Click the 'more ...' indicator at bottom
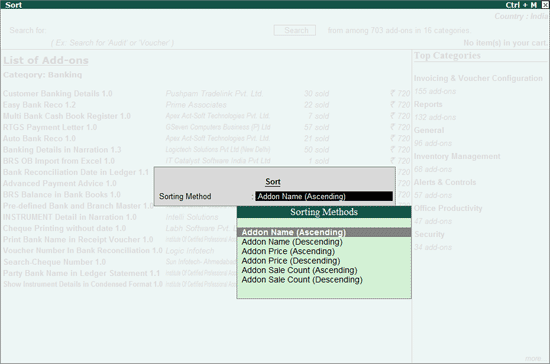The height and width of the screenshot is (364, 550). tap(535, 358)
